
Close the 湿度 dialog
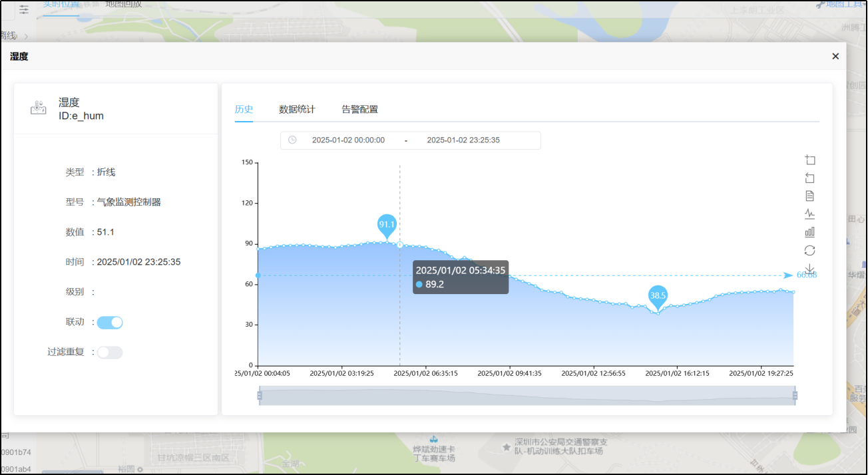pos(835,57)
